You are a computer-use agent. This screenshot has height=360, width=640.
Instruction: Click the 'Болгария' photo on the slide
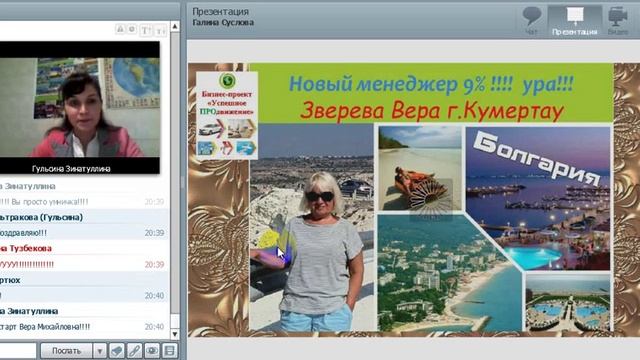point(538,198)
